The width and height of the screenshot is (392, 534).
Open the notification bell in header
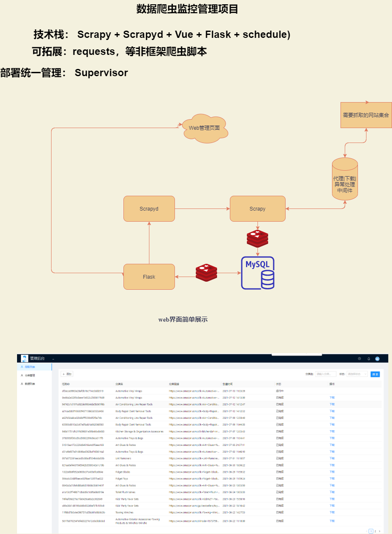coord(369,359)
